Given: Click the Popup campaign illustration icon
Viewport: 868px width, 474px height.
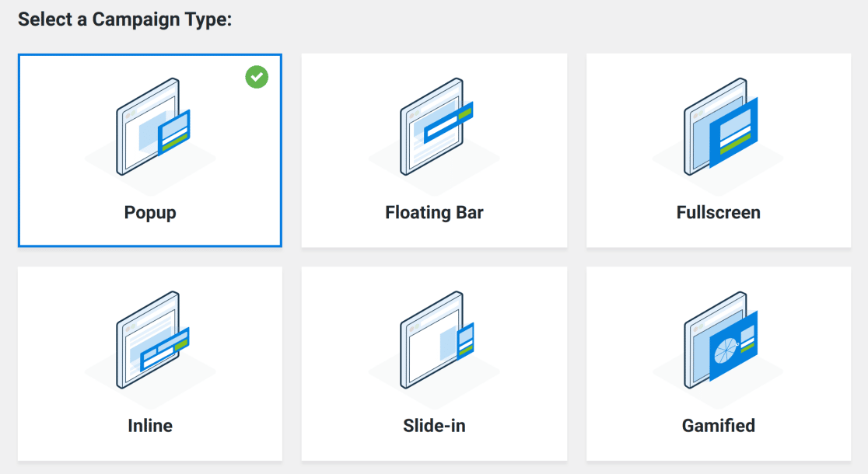Looking at the screenshot, I should (x=150, y=128).
